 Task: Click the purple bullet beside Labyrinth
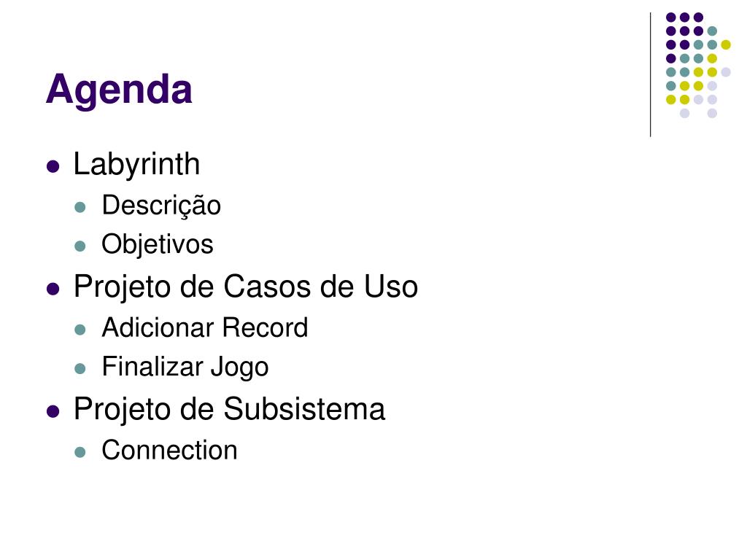click(53, 167)
